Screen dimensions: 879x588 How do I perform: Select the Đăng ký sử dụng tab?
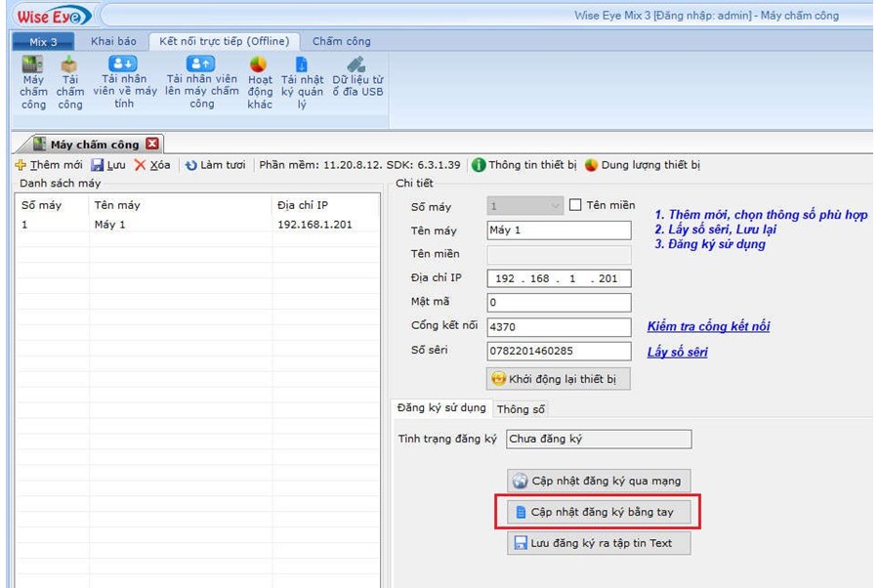coord(441,408)
